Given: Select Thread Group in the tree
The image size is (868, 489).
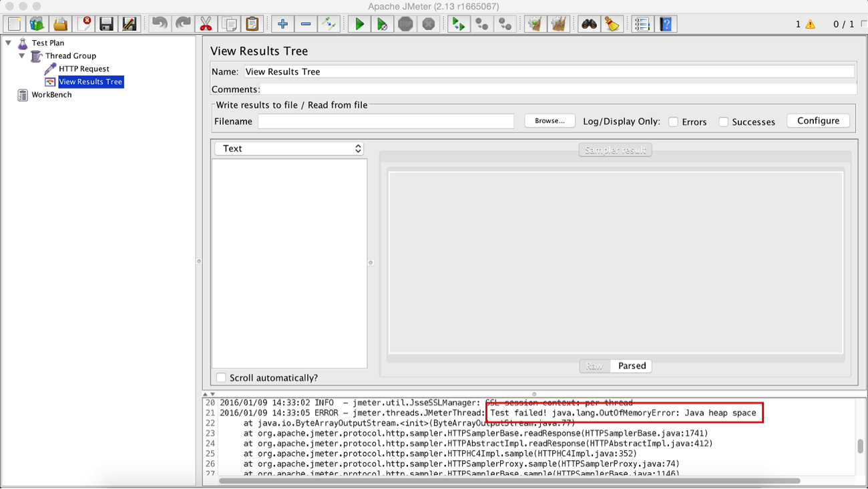Looking at the screenshot, I should [71, 56].
